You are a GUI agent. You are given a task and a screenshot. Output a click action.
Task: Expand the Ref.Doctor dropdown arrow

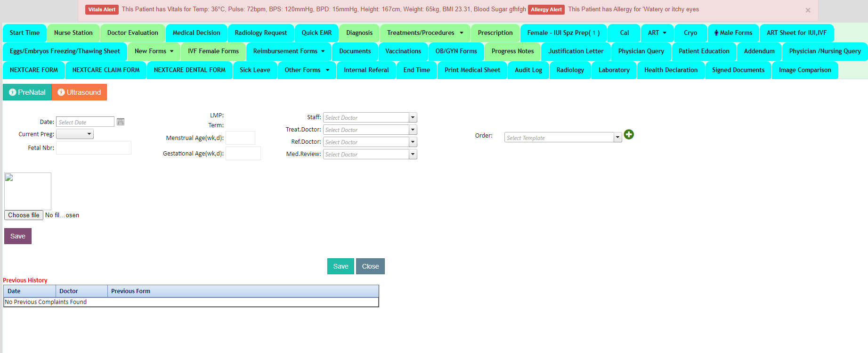coord(413,142)
